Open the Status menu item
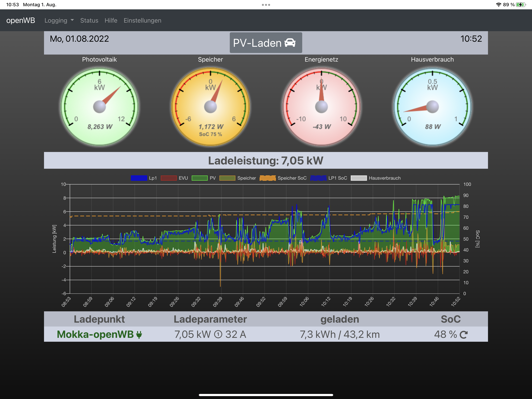 pyautogui.click(x=89, y=20)
